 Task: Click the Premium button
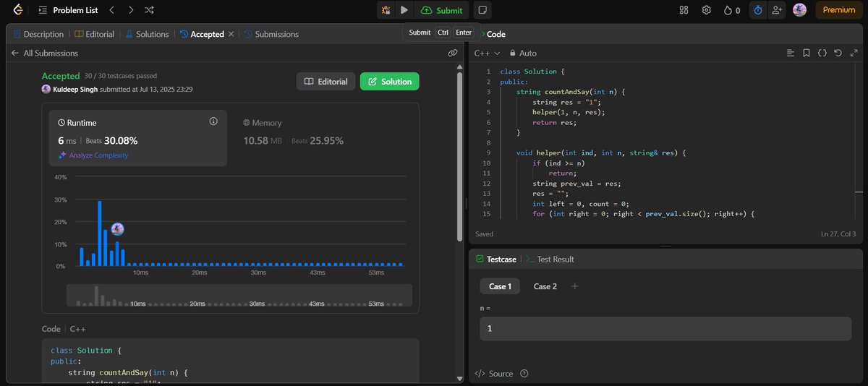coord(838,10)
